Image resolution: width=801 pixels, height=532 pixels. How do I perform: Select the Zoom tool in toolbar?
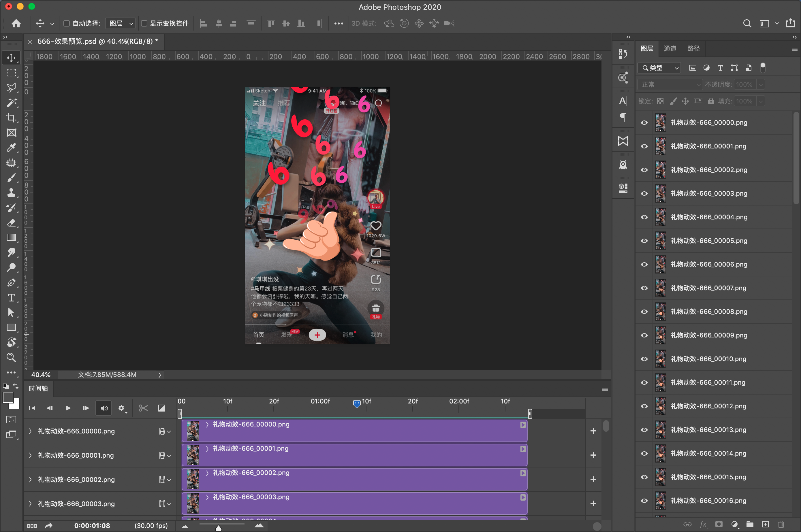point(11,357)
